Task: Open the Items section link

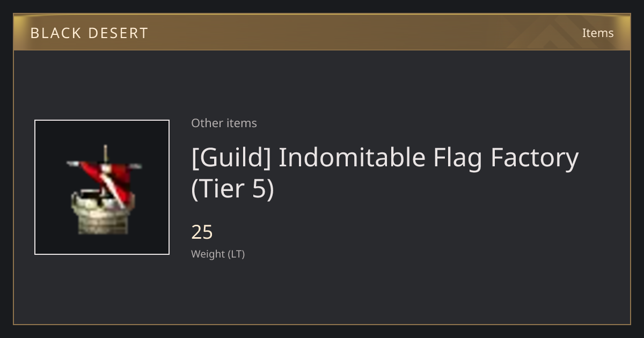Action: 598,33
